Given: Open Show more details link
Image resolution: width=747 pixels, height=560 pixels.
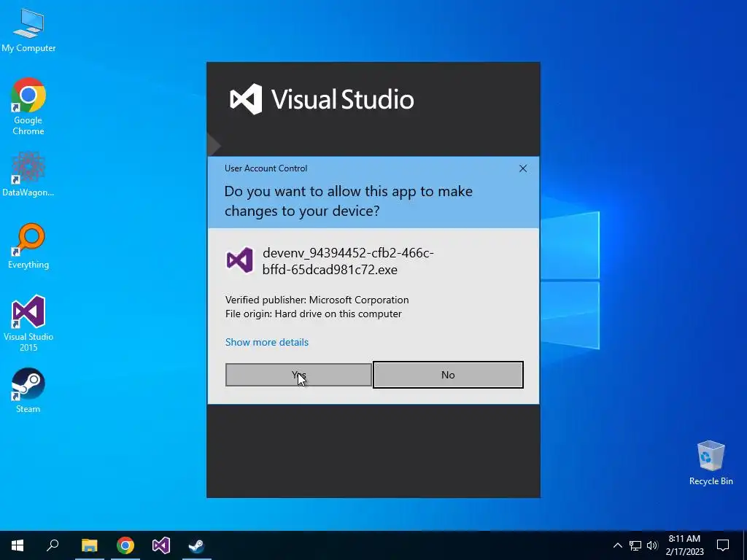Looking at the screenshot, I should (x=267, y=342).
